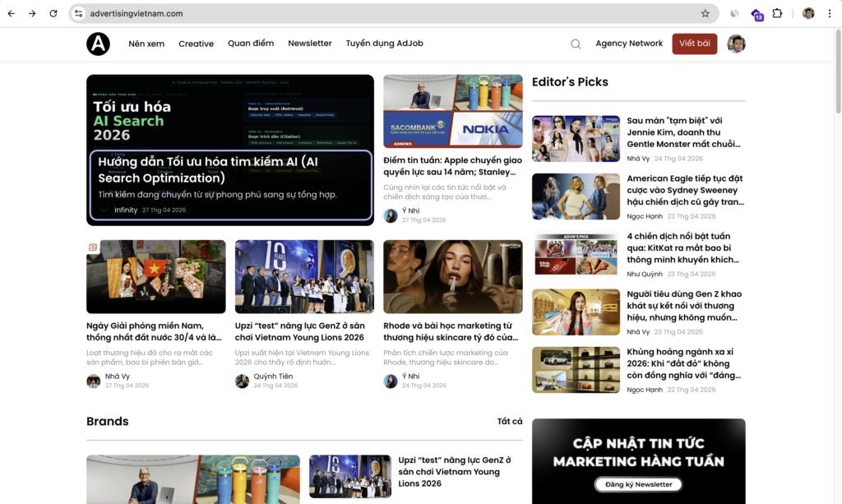
Task: Click the Advertising Vietnam 'A' logo
Action: [99, 44]
